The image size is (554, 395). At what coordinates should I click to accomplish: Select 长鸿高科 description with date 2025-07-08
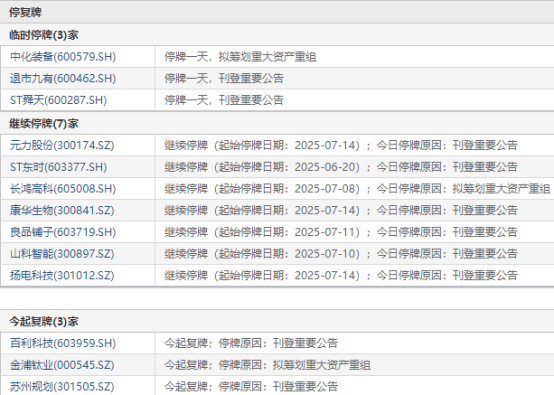click(x=357, y=188)
